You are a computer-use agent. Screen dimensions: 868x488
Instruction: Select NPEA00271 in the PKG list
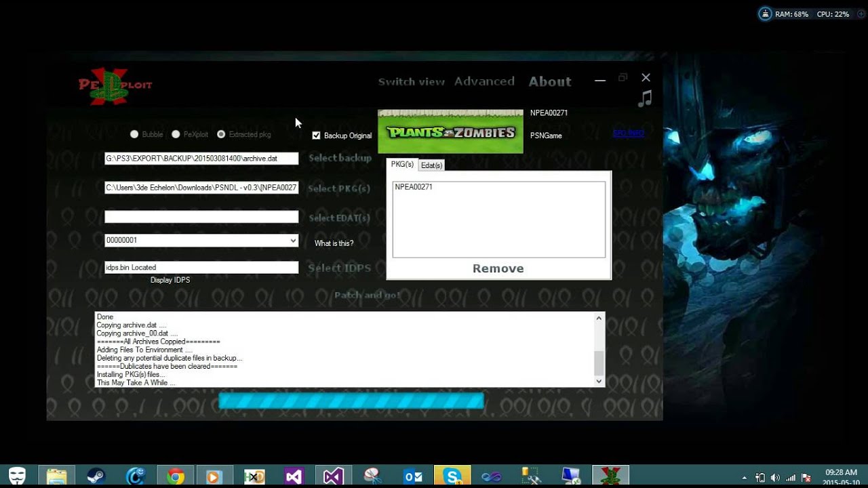coord(414,187)
